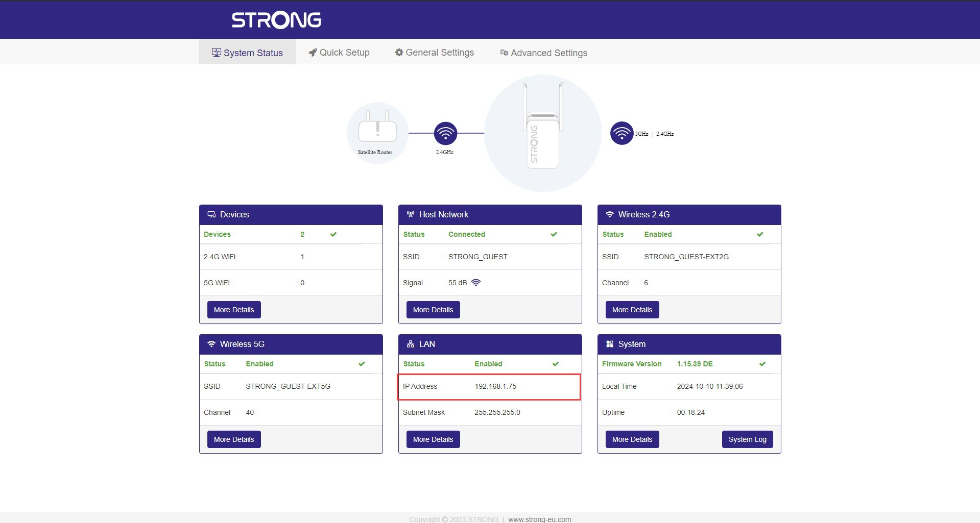Click the Firmware Version label

point(632,364)
